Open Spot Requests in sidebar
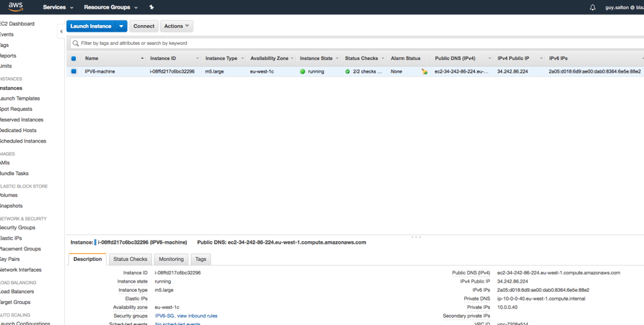644x325 pixels. click(x=16, y=109)
